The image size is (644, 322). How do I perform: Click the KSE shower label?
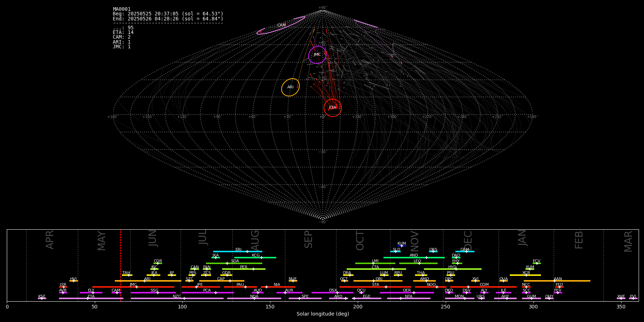[x=42, y=297]
